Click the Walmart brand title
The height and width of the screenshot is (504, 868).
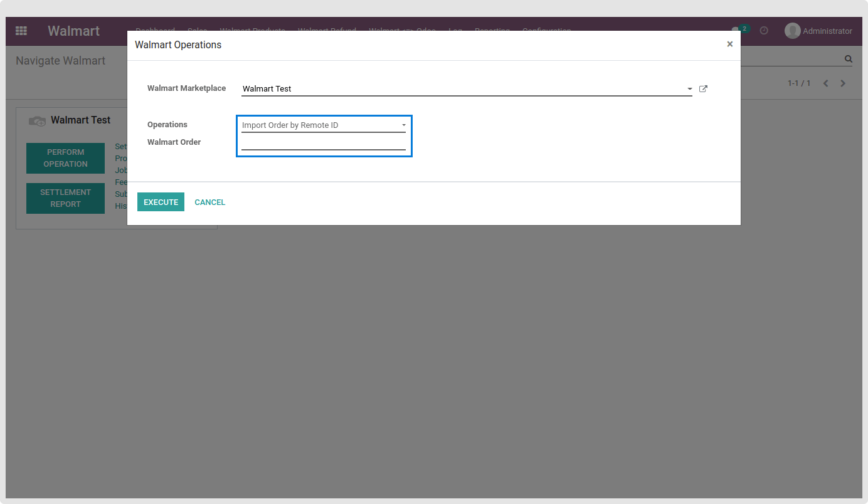[x=73, y=31]
